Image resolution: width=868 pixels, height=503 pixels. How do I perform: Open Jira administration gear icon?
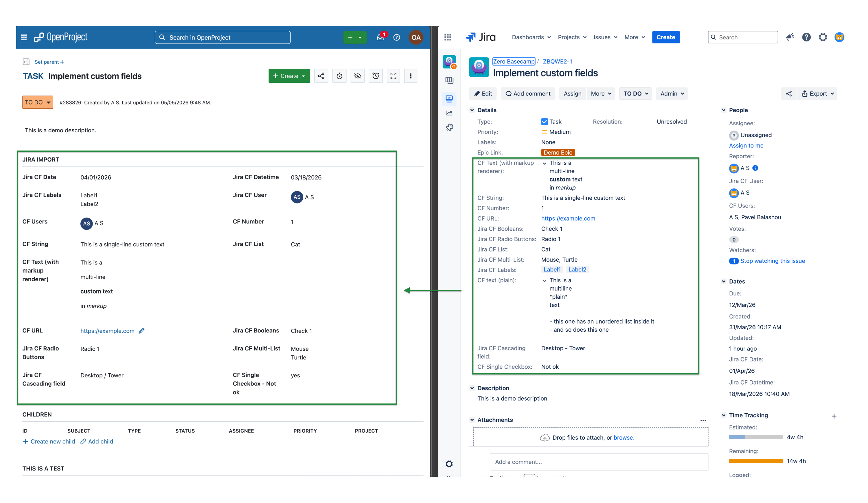click(823, 37)
